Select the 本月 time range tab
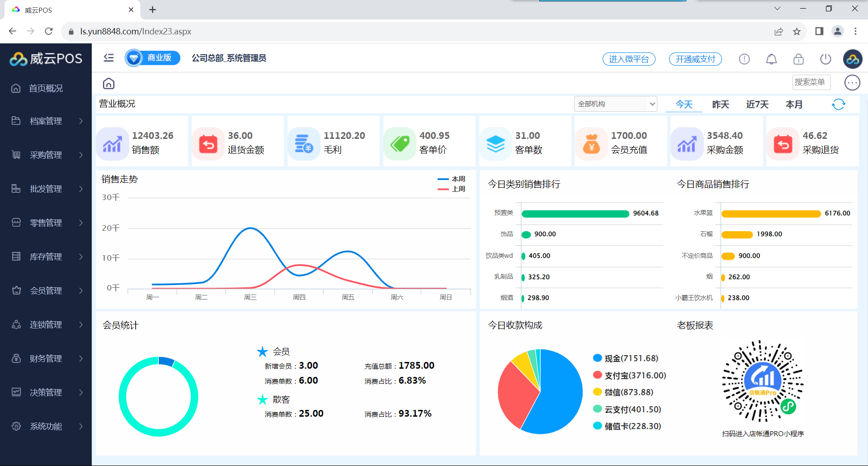 [x=794, y=105]
